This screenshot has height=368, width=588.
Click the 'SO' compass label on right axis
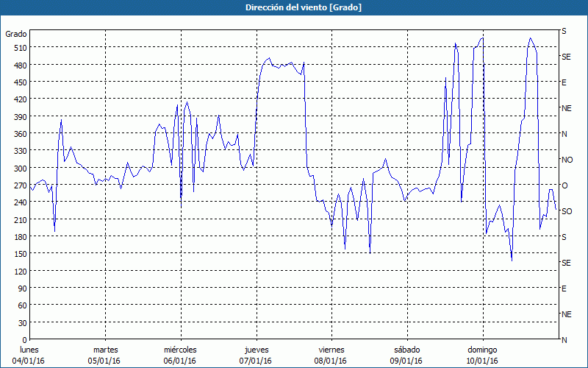point(567,211)
